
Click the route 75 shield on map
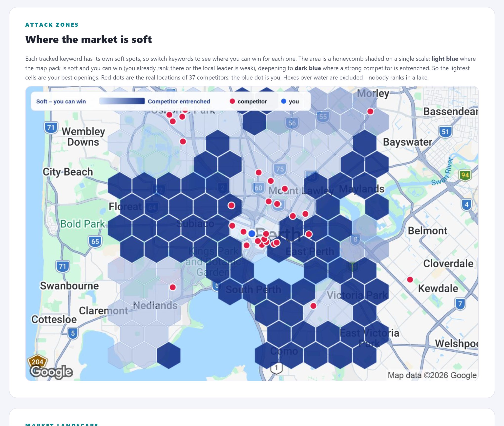280,169
